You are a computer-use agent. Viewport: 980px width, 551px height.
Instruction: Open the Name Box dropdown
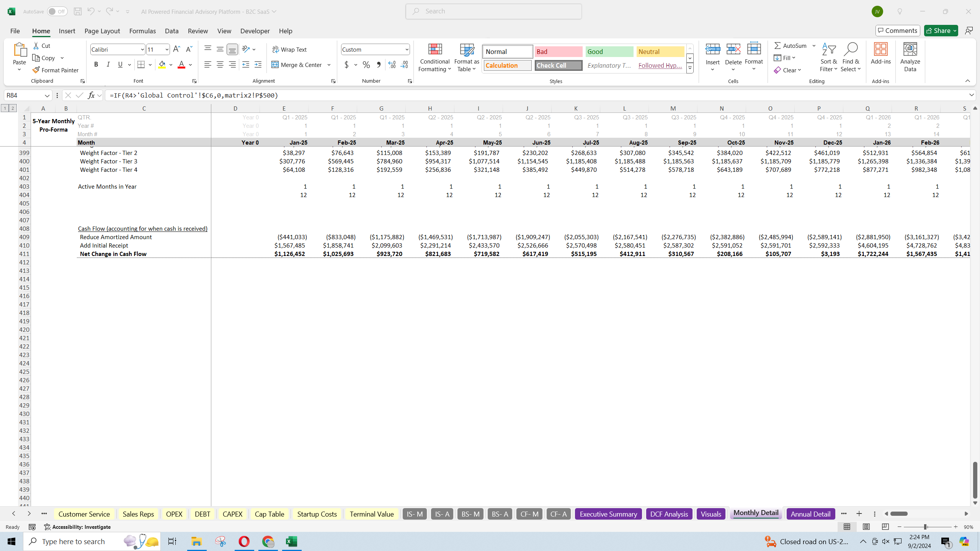[x=47, y=95]
